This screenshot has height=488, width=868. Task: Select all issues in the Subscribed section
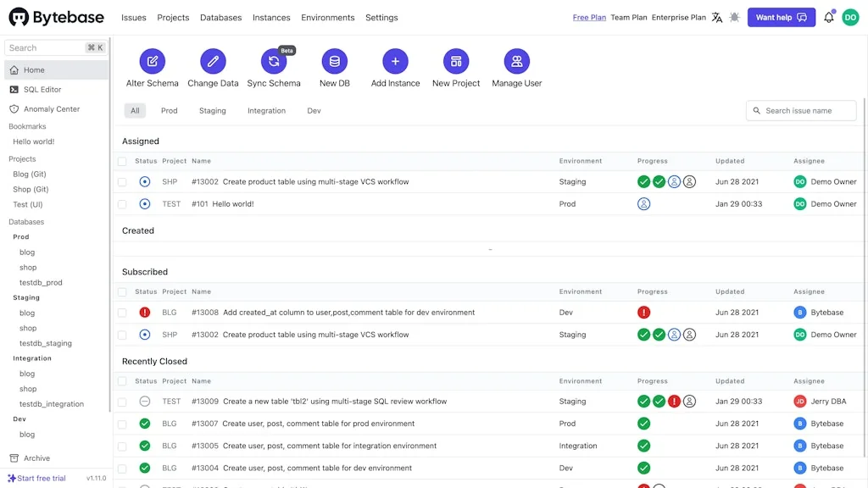click(x=123, y=293)
